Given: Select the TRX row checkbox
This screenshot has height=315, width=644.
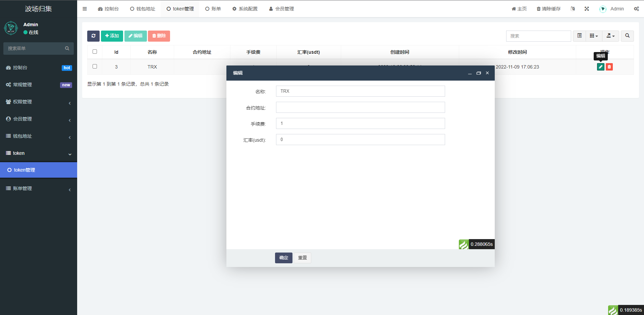Looking at the screenshot, I should (95, 66).
